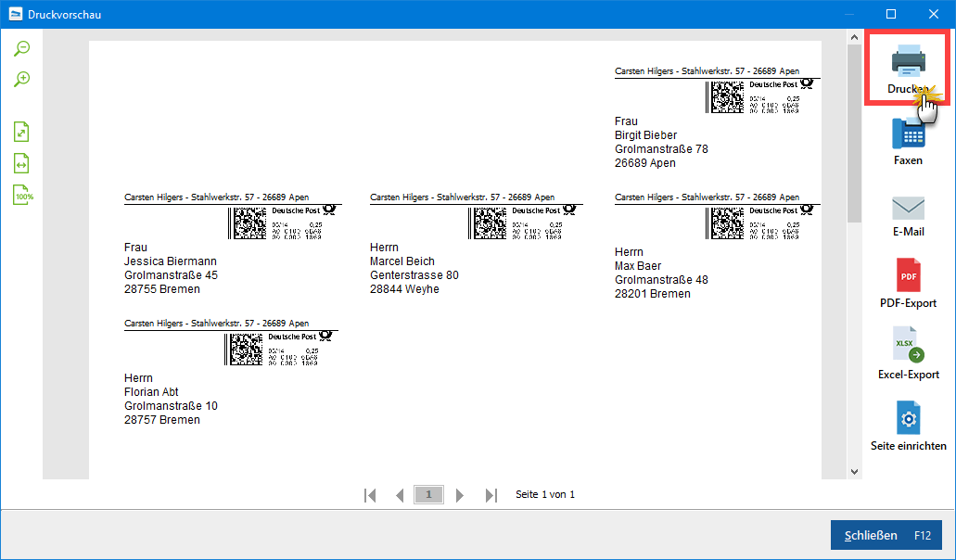Send the preview via E-Mail
The width and height of the screenshot is (956, 560).
(x=908, y=208)
